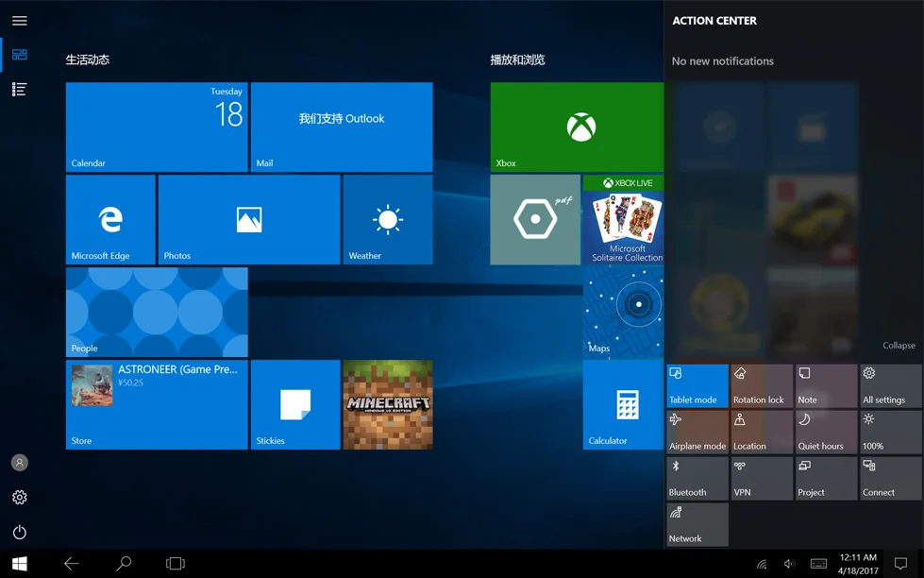Toggle Tablet mode quick action
The image size is (924, 578).
(x=697, y=385)
